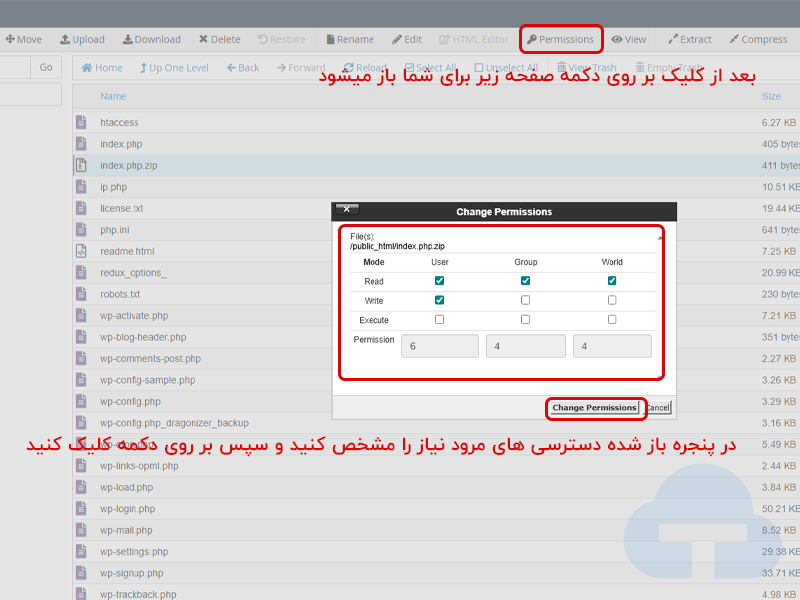Navigate Back in file manager
Image resolution: width=800 pixels, height=600 pixels.
(x=243, y=68)
